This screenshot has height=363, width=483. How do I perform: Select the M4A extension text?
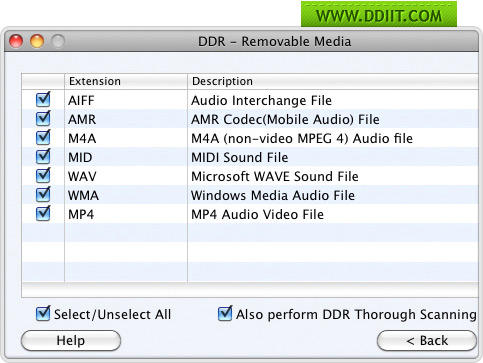click(82, 138)
